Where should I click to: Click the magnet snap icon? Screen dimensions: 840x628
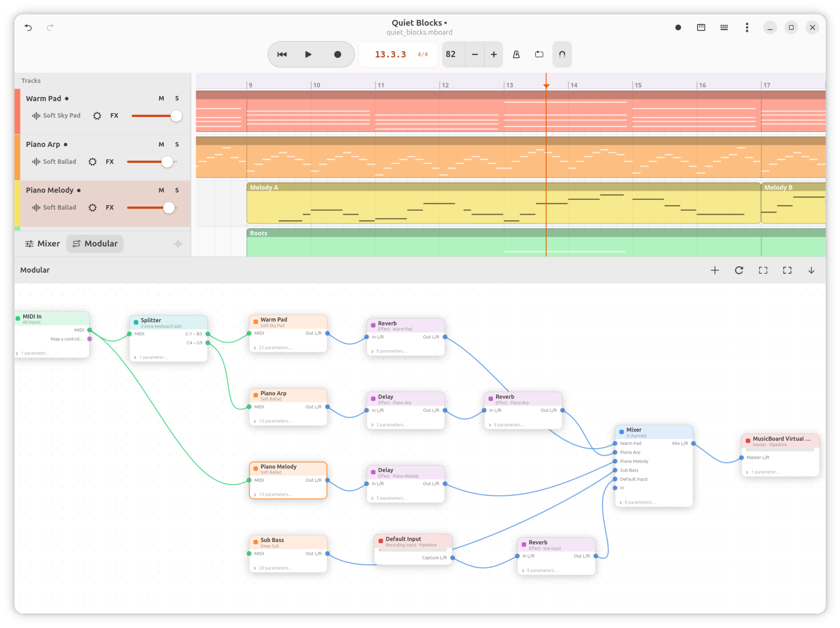click(562, 54)
